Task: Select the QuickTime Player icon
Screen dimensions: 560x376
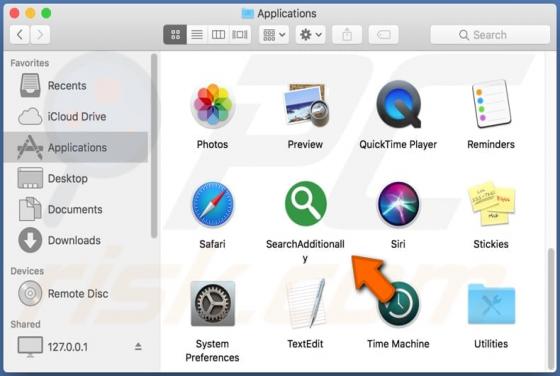Action: pos(398,104)
